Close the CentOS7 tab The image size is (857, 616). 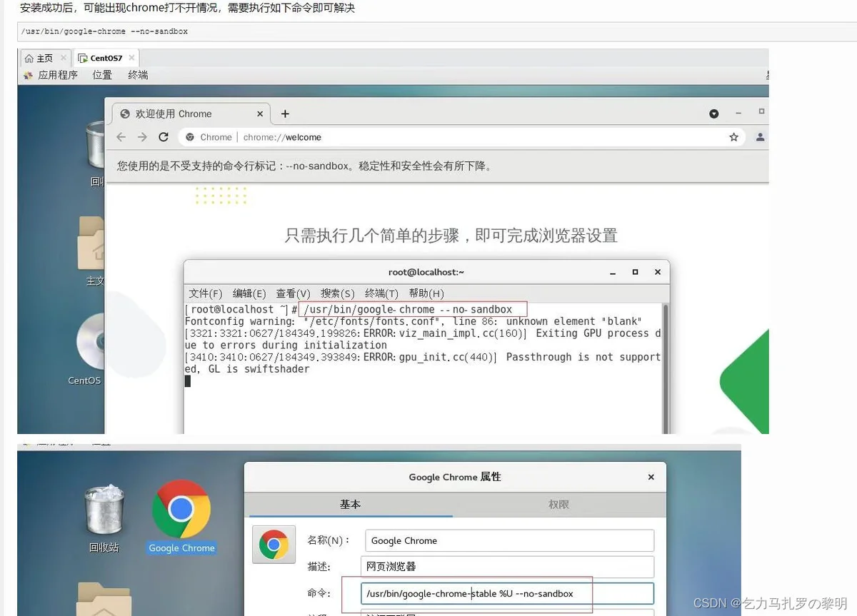pyautogui.click(x=132, y=58)
